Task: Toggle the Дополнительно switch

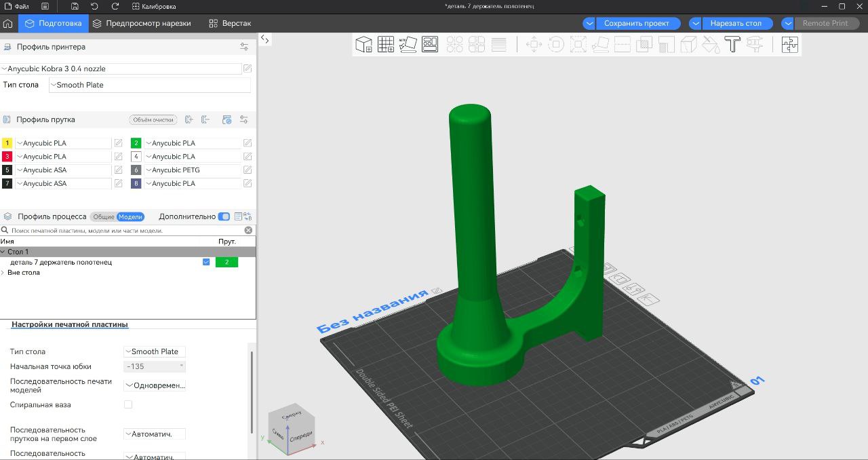Action: tap(224, 217)
